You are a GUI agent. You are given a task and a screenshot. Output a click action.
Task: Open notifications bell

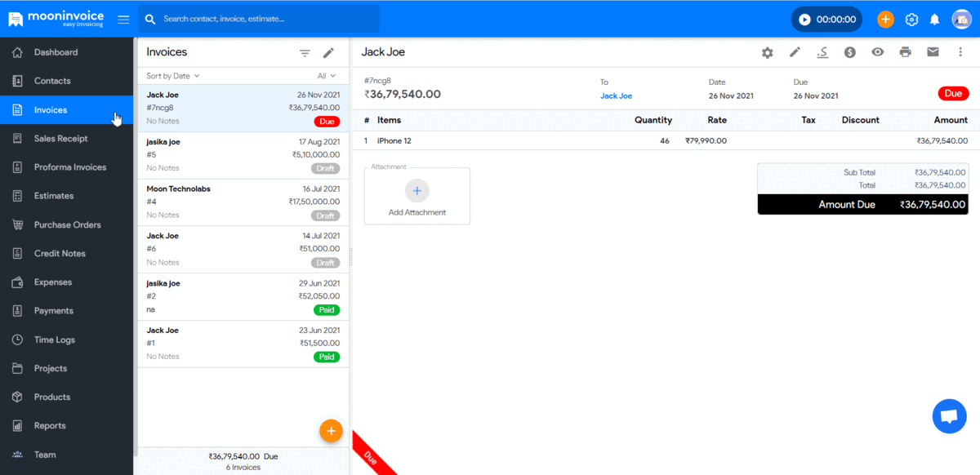coord(935,19)
